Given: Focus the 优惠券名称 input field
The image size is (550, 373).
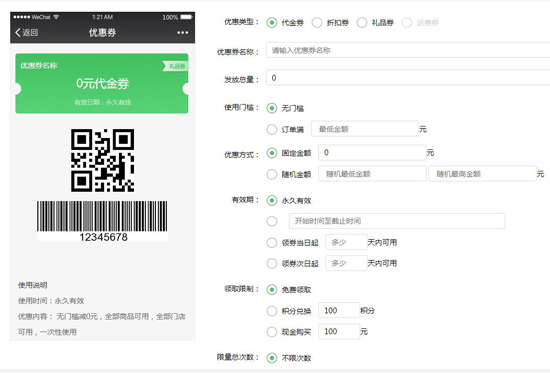Looking at the screenshot, I should (x=408, y=50).
